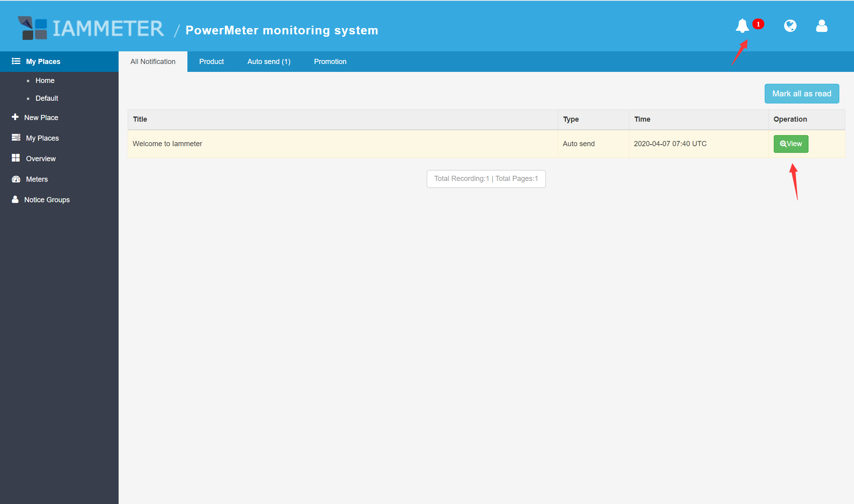The height and width of the screenshot is (504, 854).
Task: Switch to the Product tab
Action: 211,62
